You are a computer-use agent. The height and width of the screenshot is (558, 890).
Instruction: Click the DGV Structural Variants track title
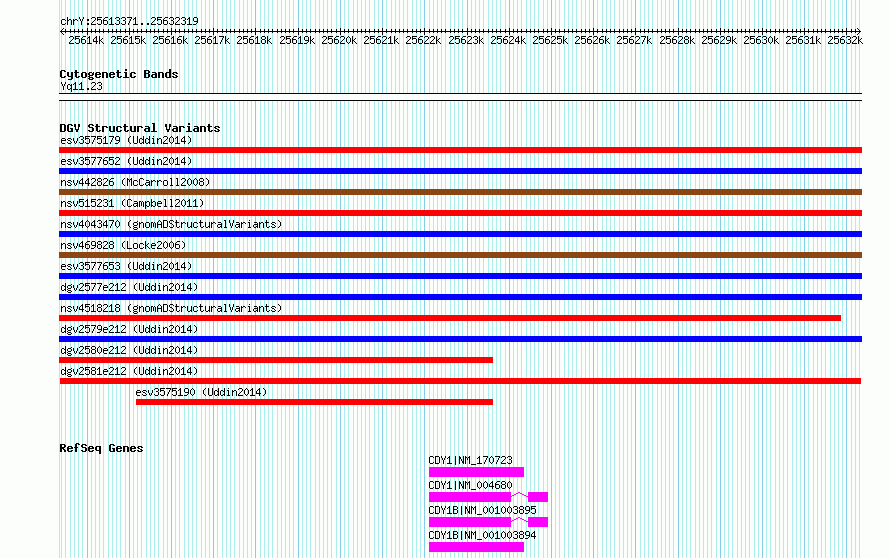pos(140,128)
